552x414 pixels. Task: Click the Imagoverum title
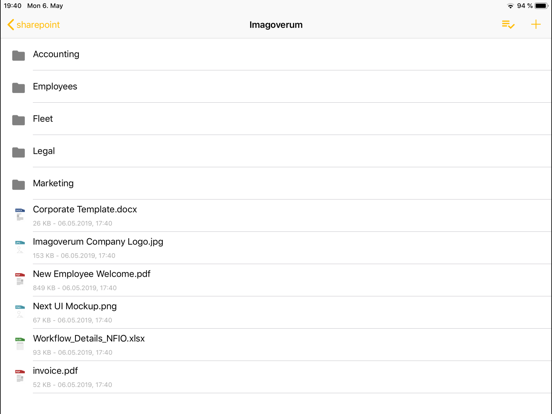[276, 25]
